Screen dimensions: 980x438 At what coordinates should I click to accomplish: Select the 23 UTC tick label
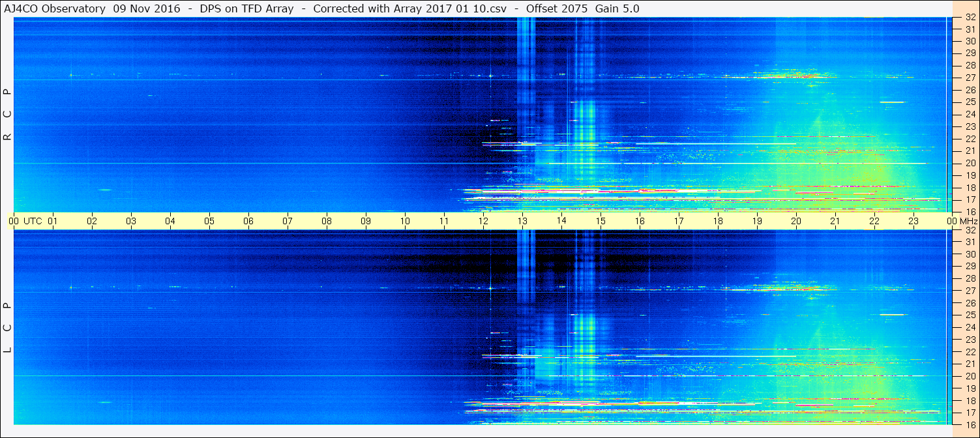pyautogui.click(x=913, y=221)
